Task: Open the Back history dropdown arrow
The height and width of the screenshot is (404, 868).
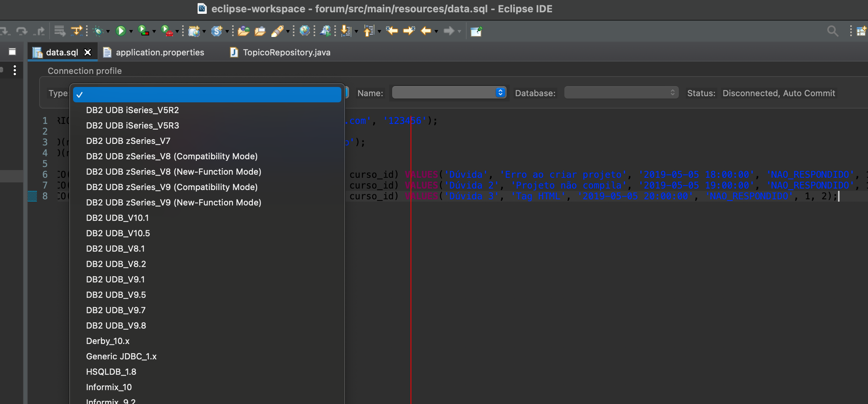Action: point(436,32)
